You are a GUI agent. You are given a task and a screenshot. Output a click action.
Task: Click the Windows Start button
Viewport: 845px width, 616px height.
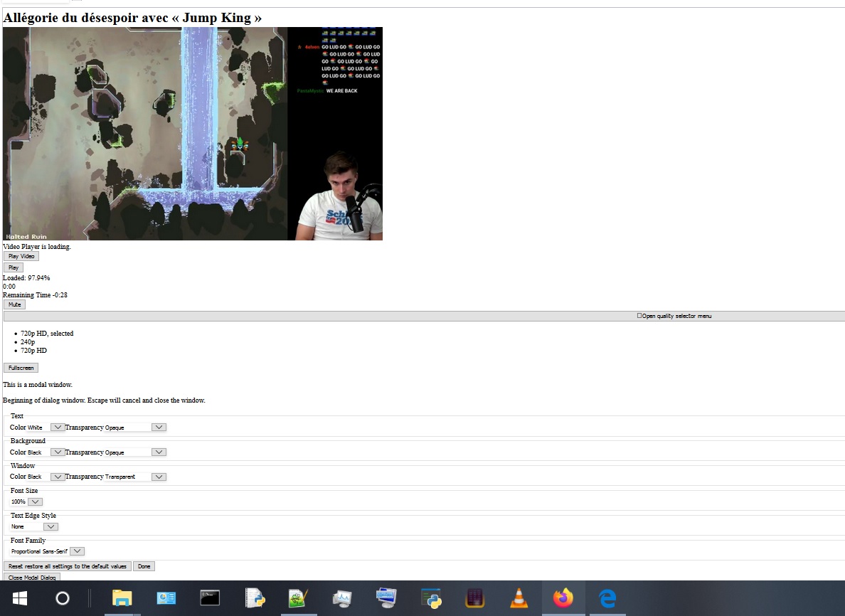[18, 598]
